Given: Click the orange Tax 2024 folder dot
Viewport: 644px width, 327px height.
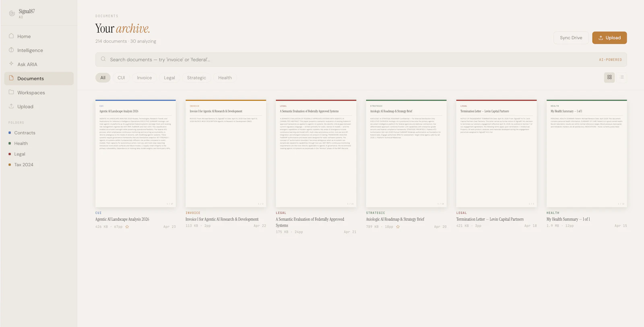Looking at the screenshot, I should pyautogui.click(x=10, y=165).
